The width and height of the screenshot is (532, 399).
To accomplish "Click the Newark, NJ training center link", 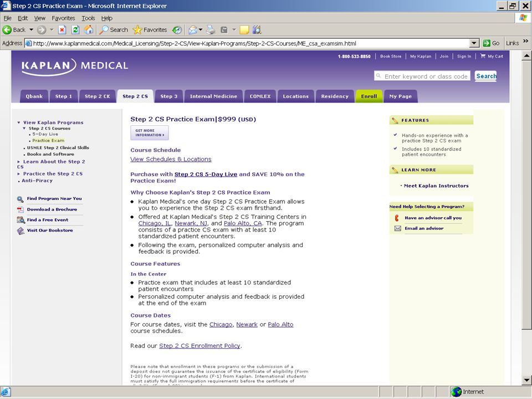I will [x=191, y=223].
